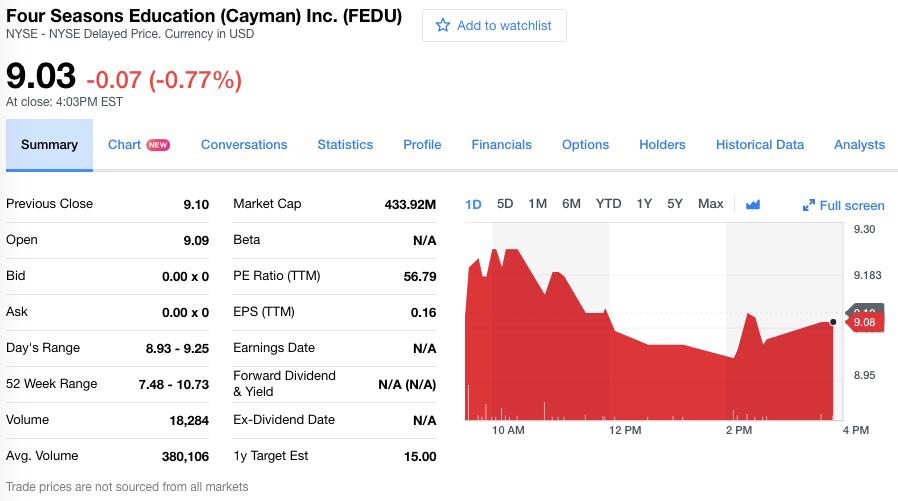Select the YTD chart range
898x501 pixels.
point(608,204)
